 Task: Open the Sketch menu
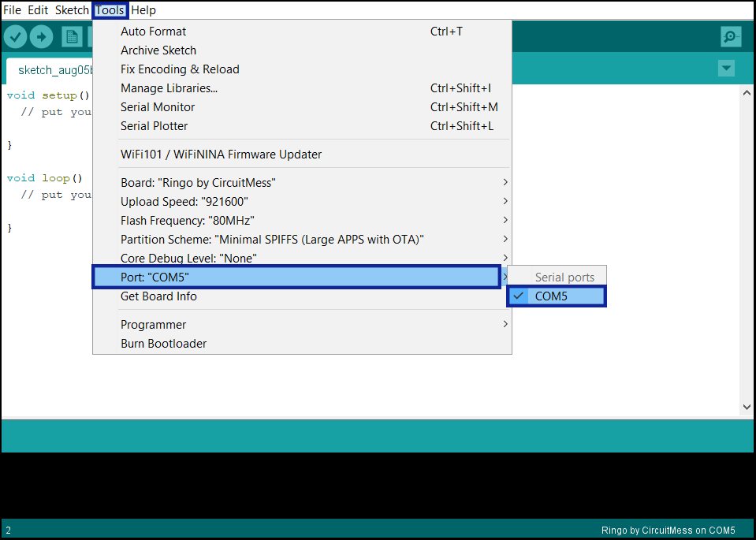72,10
